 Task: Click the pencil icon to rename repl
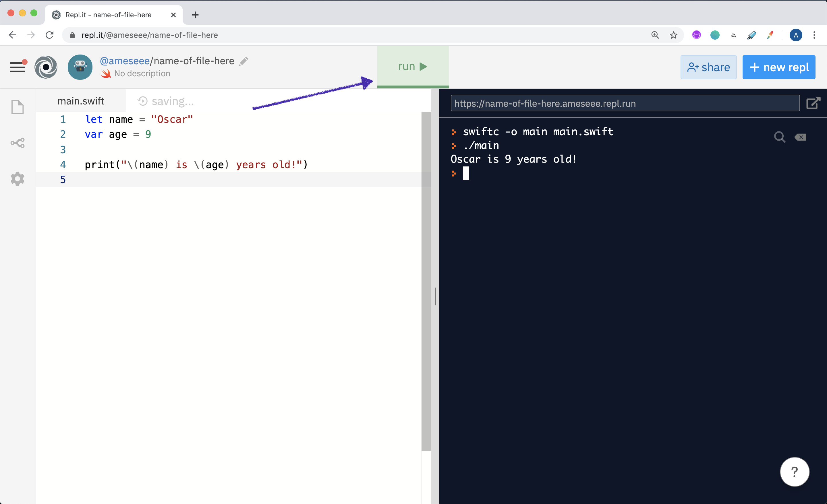pyautogui.click(x=244, y=61)
